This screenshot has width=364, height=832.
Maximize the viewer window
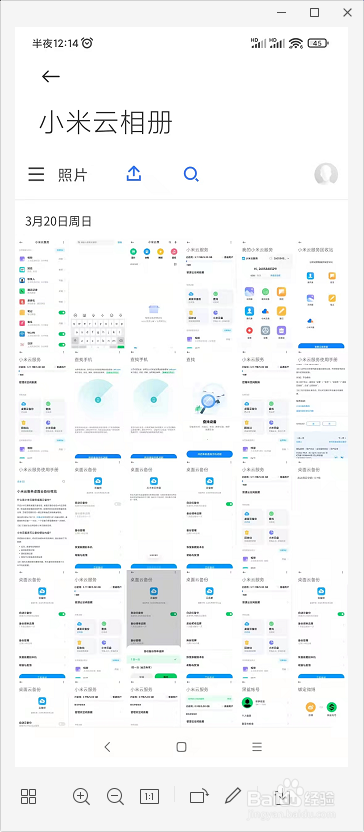pos(315,12)
